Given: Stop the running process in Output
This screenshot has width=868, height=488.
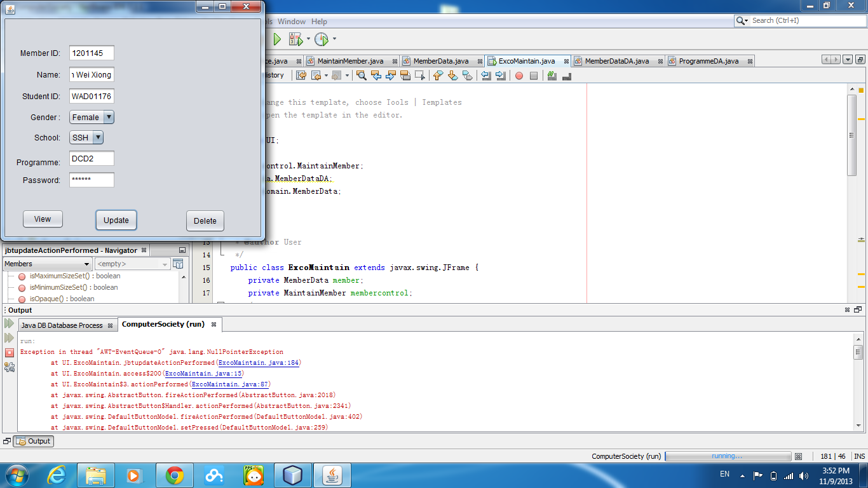Looking at the screenshot, I should 10,352.
